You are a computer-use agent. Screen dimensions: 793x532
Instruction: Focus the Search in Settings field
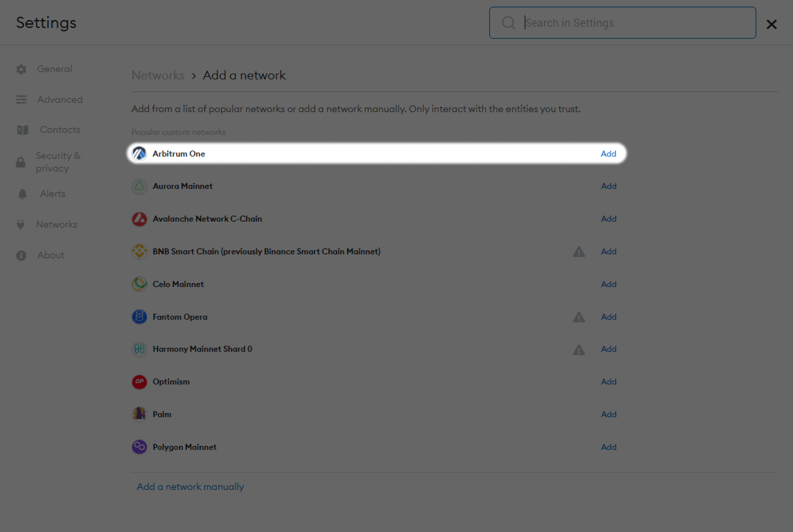pyautogui.click(x=622, y=23)
